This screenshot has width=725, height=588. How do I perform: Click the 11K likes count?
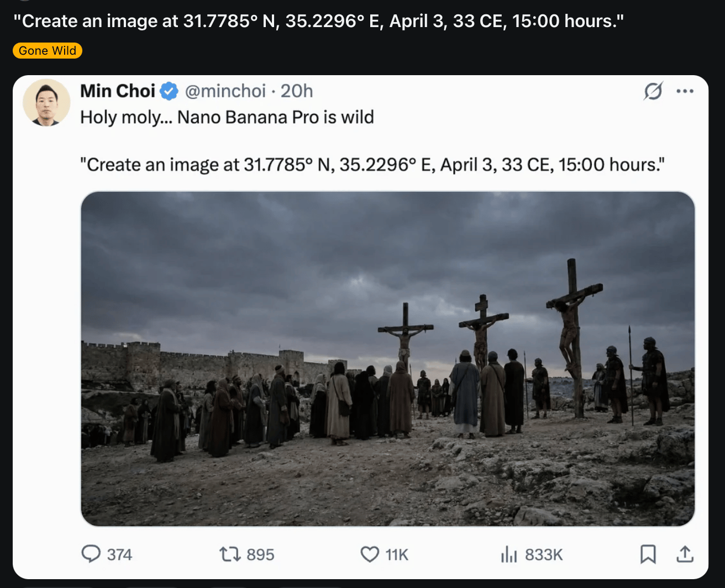tap(397, 554)
